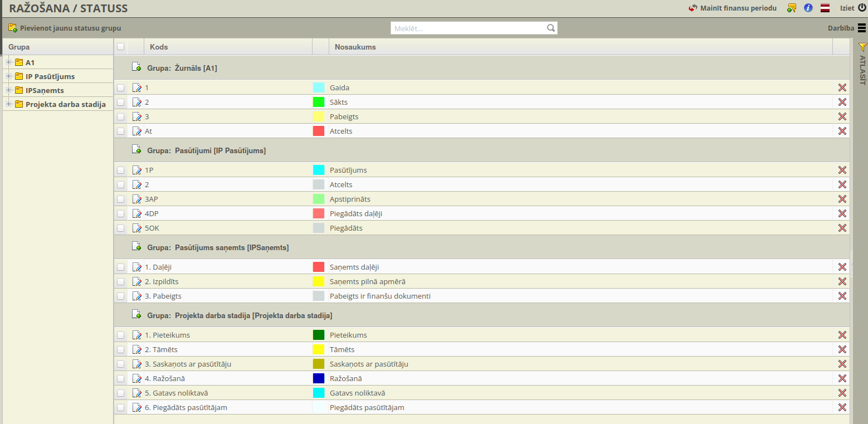Click the Latvian flag language icon

(x=825, y=8)
